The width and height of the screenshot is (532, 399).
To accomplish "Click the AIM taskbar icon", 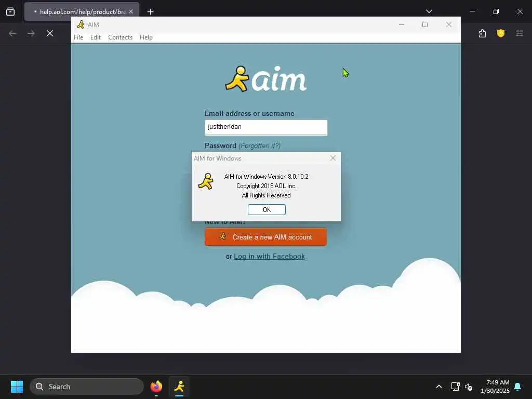I will (179, 387).
